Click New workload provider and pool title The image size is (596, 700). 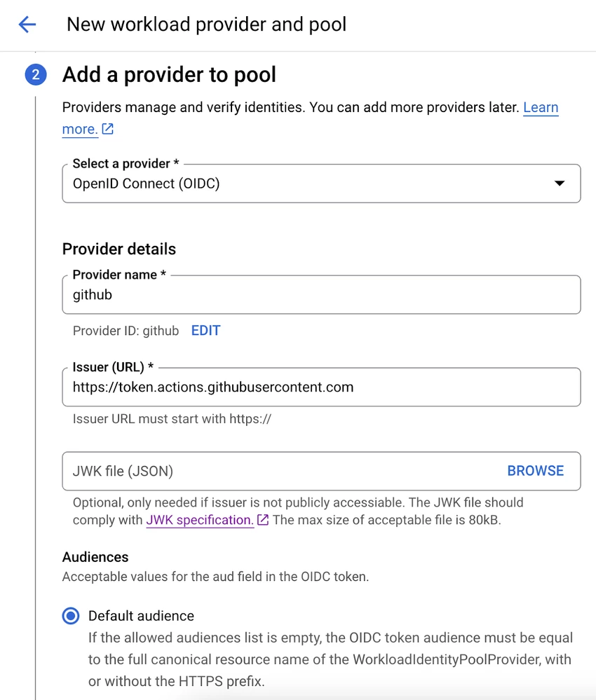click(206, 25)
